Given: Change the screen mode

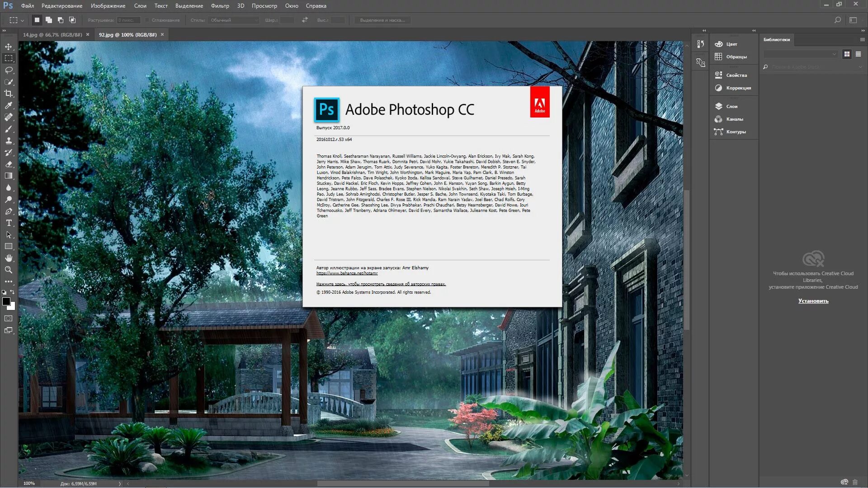Looking at the screenshot, I should [9, 330].
